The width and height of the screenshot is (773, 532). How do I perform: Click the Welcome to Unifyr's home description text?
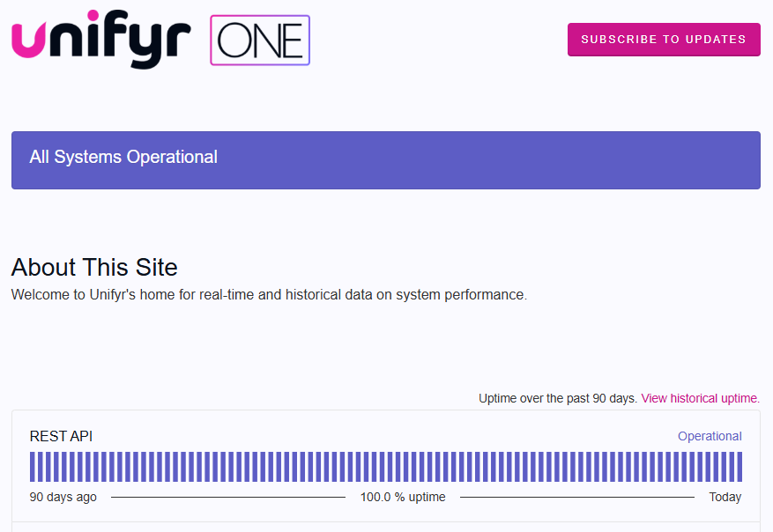pyautogui.click(x=269, y=294)
